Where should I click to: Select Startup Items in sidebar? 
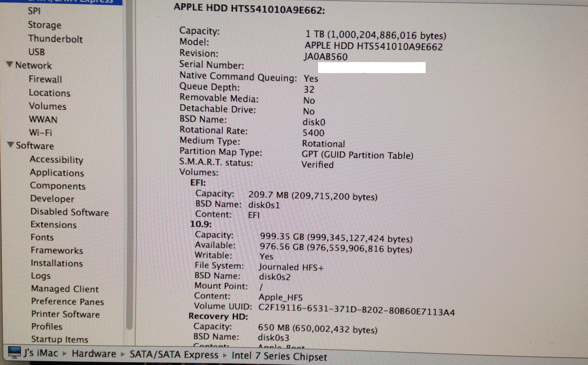click(x=60, y=339)
